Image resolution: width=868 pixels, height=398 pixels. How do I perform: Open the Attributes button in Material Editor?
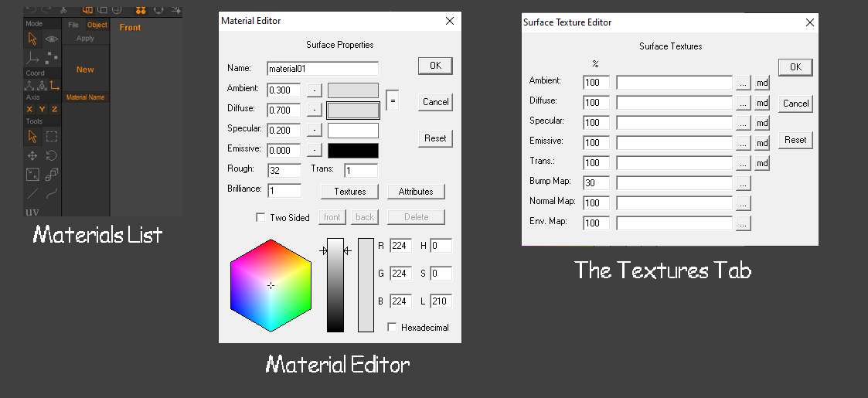click(x=416, y=192)
